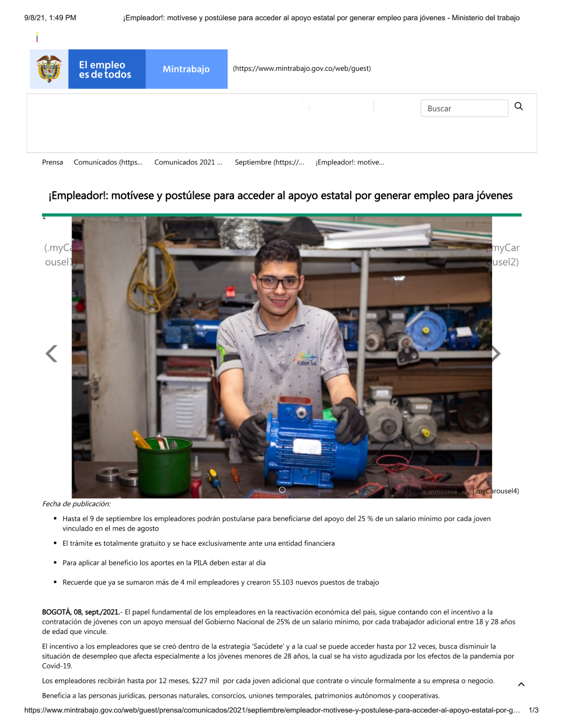Screen dimensions: 563x728
Task: Show previous carousel image with left arrow
Action: click(x=51, y=353)
